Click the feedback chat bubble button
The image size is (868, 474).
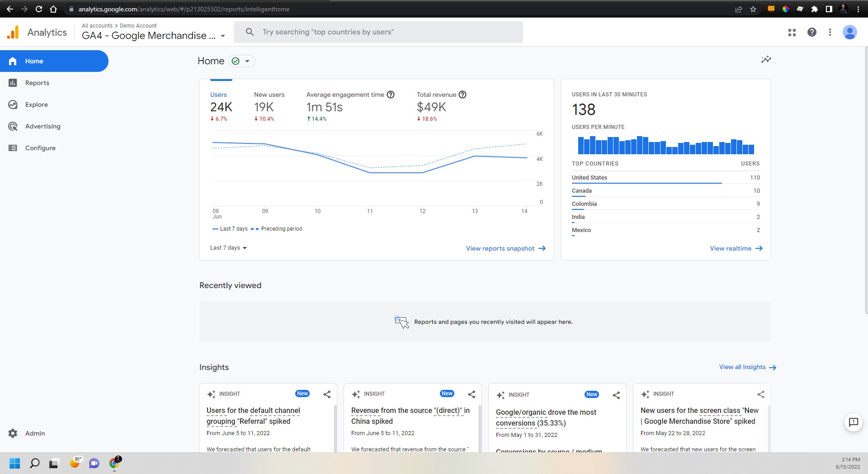click(853, 422)
